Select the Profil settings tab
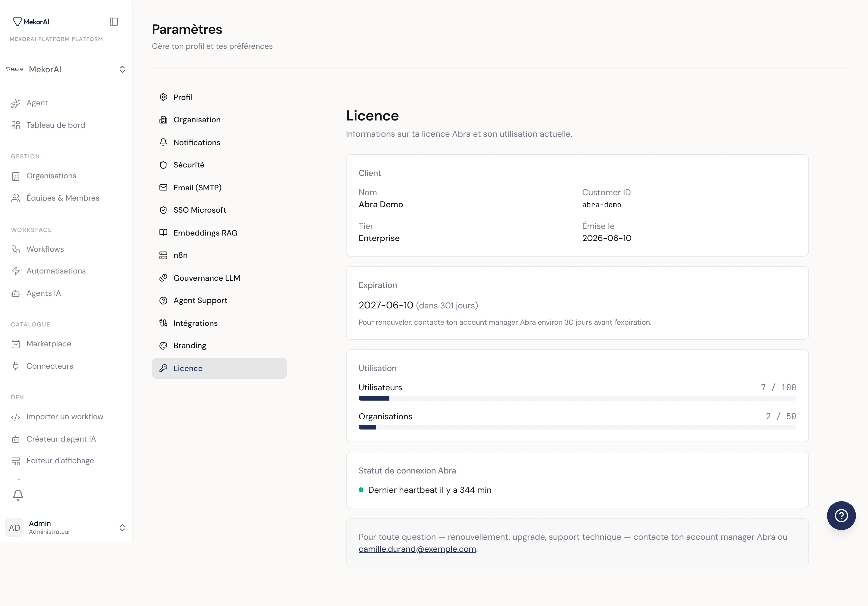Screen dimensions: 868x606 click(219, 97)
